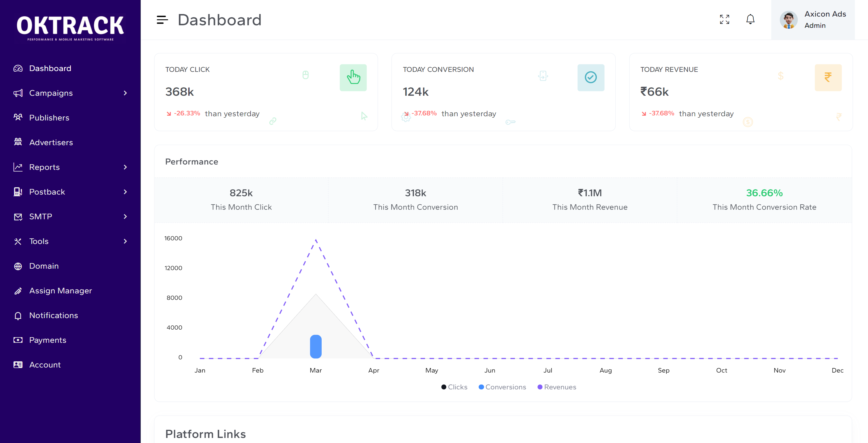Viewport: 868px width, 443px height.
Task: Open Notifications from the sidebar
Action: coord(18,316)
